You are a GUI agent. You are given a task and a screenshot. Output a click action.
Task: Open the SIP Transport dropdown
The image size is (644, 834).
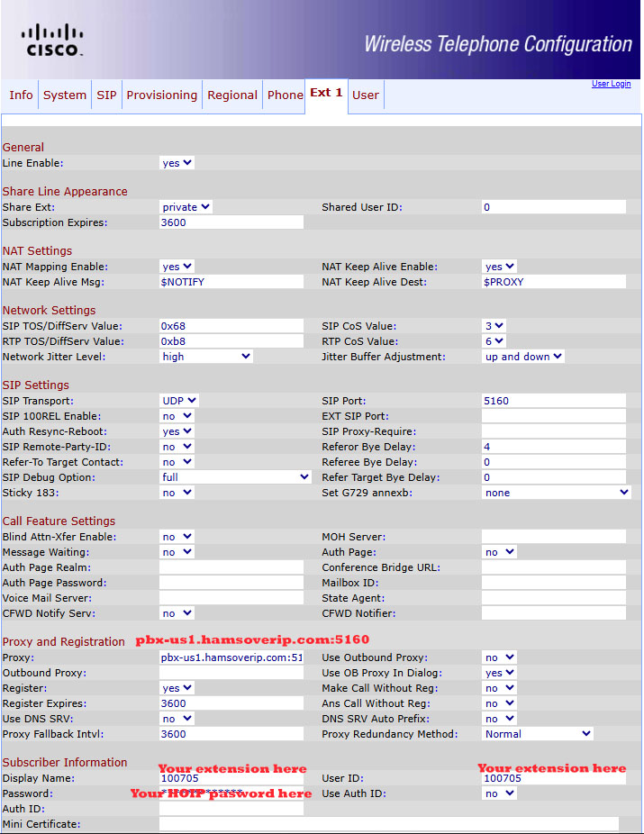(x=179, y=401)
